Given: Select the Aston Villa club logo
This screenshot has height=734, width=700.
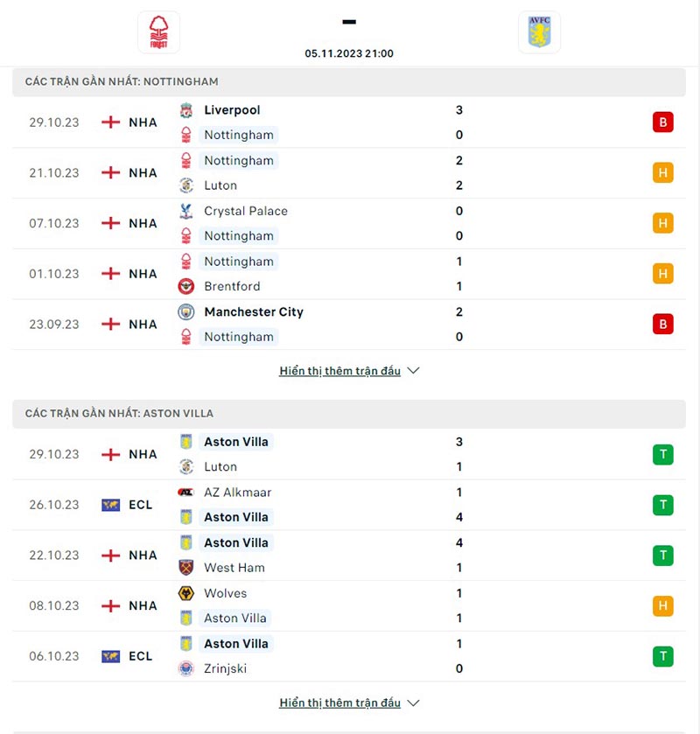Looking at the screenshot, I should point(540,31).
